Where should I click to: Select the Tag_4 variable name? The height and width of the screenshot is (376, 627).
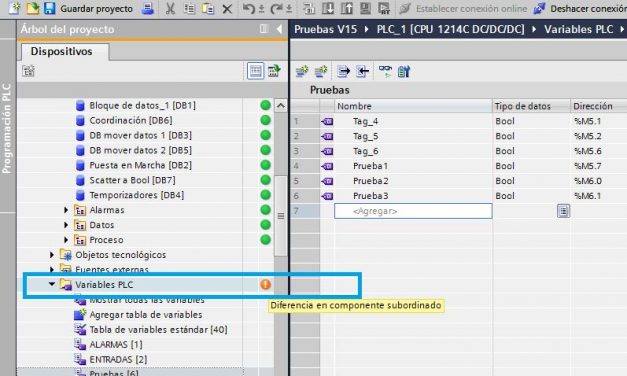click(365, 121)
